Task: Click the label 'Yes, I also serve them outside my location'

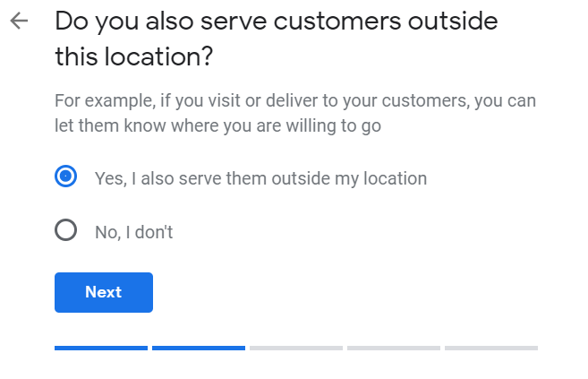Action: [260, 178]
